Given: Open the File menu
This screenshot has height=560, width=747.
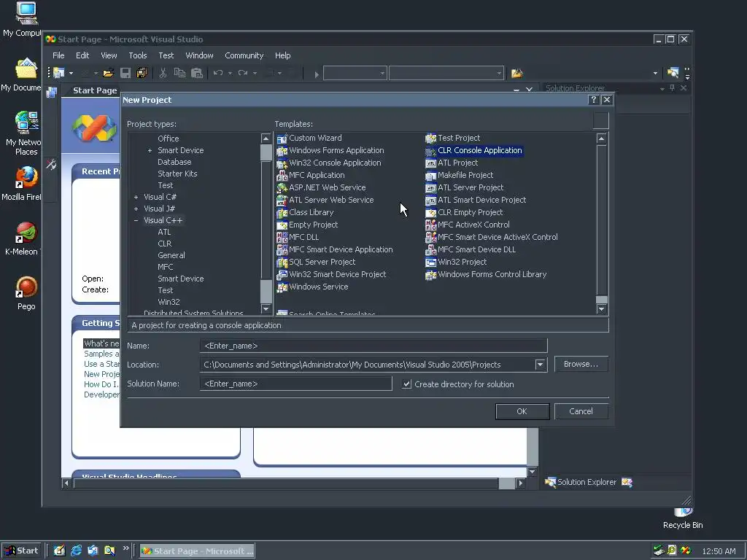Looking at the screenshot, I should [58, 55].
